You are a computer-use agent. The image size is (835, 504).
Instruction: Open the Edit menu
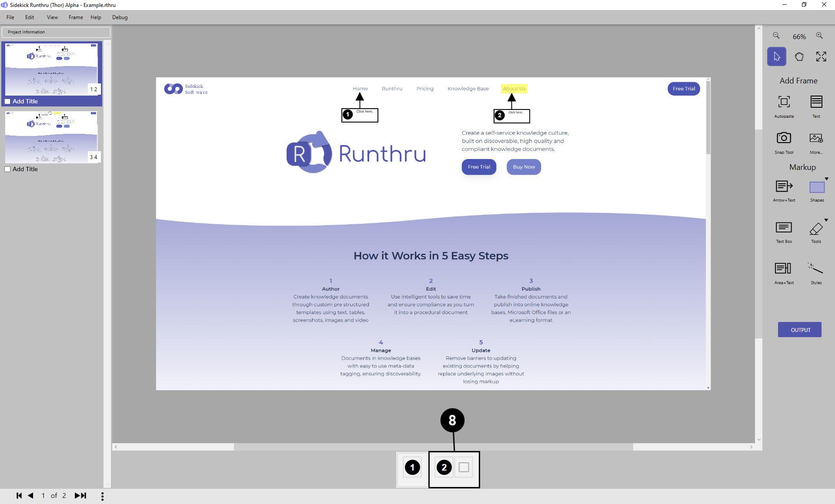[x=30, y=17]
